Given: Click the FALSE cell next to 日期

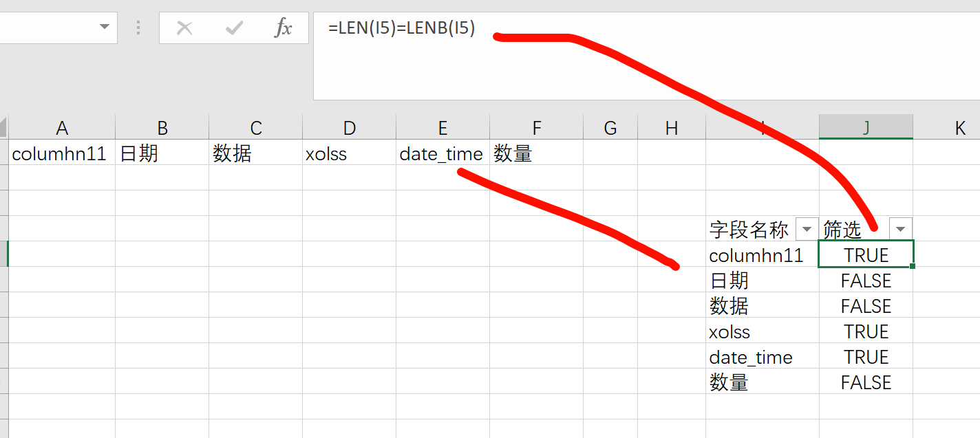Looking at the screenshot, I should coord(866,281).
